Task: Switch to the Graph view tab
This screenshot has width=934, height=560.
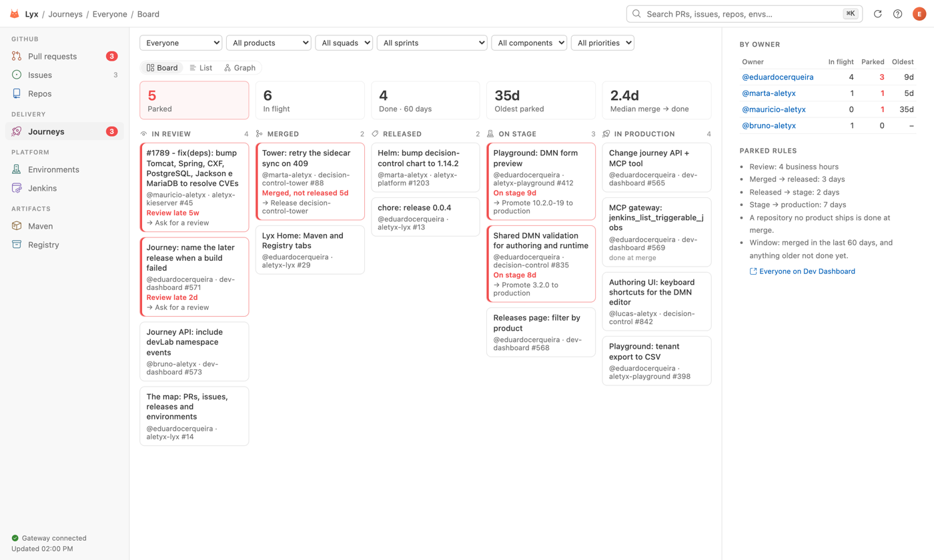Action: [x=240, y=68]
